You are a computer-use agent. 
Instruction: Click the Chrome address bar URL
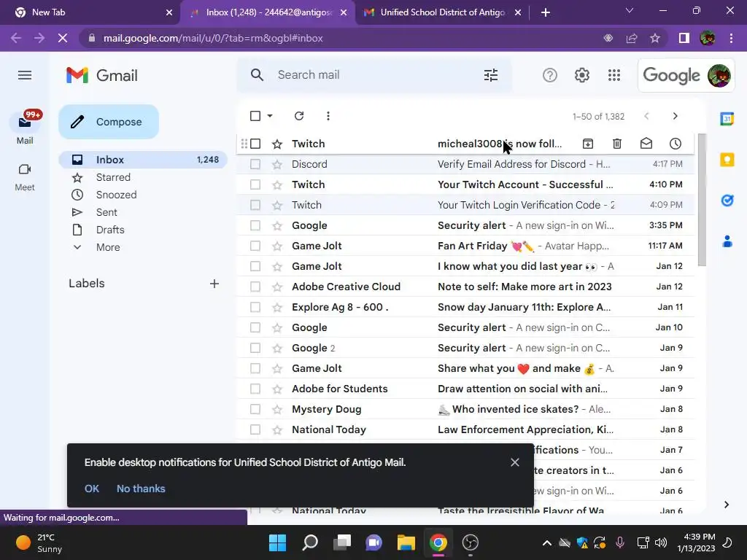pyautogui.click(x=213, y=38)
